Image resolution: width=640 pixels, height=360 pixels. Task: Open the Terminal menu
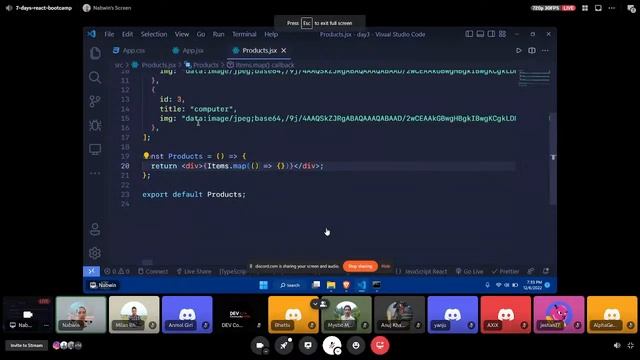(x=244, y=34)
